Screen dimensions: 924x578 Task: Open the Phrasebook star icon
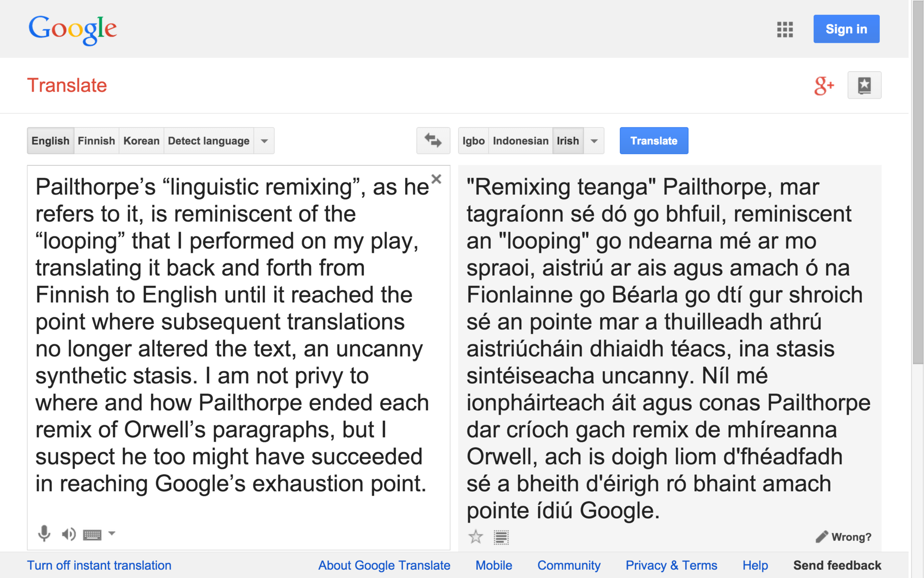(864, 86)
